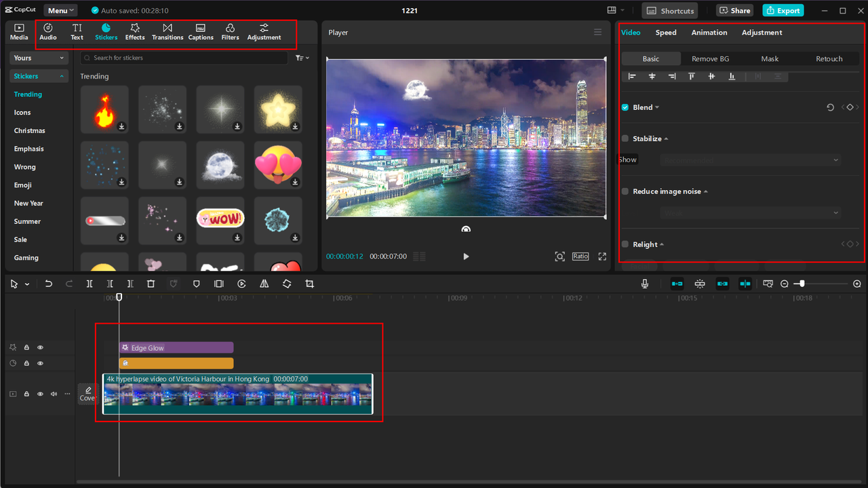Open the select tool dropdown arrow
The width and height of the screenshot is (868, 488).
[27, 284]
